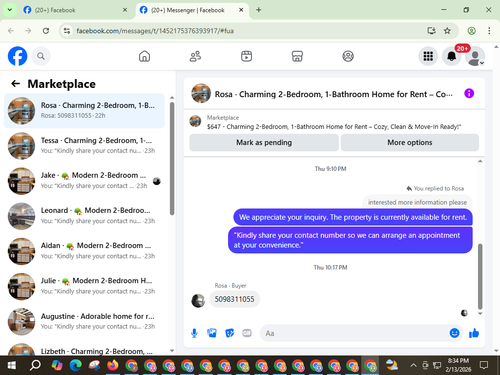Open Chrome profile icon
The image size is (500, 375).
pyautogui.click(x=471, y=31)
